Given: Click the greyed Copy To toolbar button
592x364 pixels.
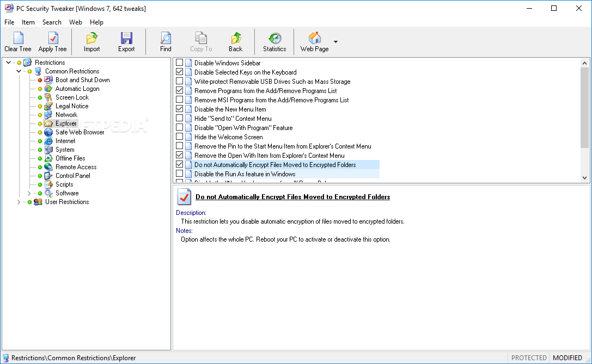Looking at the screenshot, I should 201,41.
